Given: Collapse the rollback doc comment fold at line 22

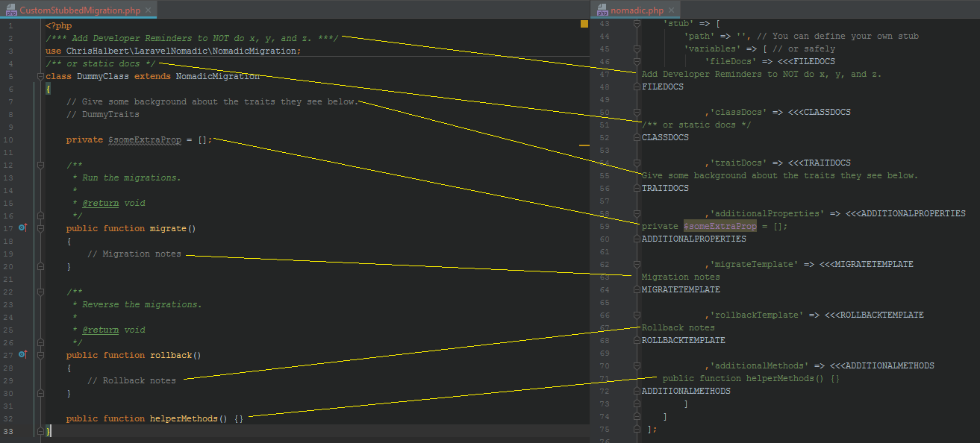Looking at the screenshot, I should click(40, 292).
